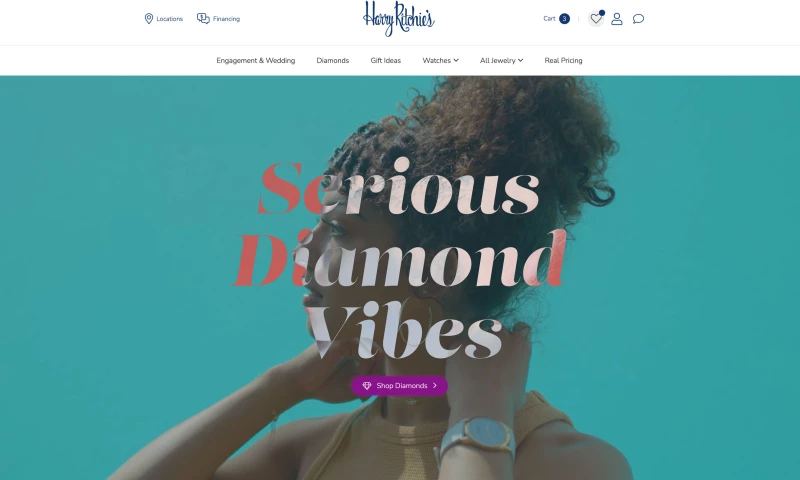Click the cart item count badge
This screenshot has height=480, width=800.
564,18
